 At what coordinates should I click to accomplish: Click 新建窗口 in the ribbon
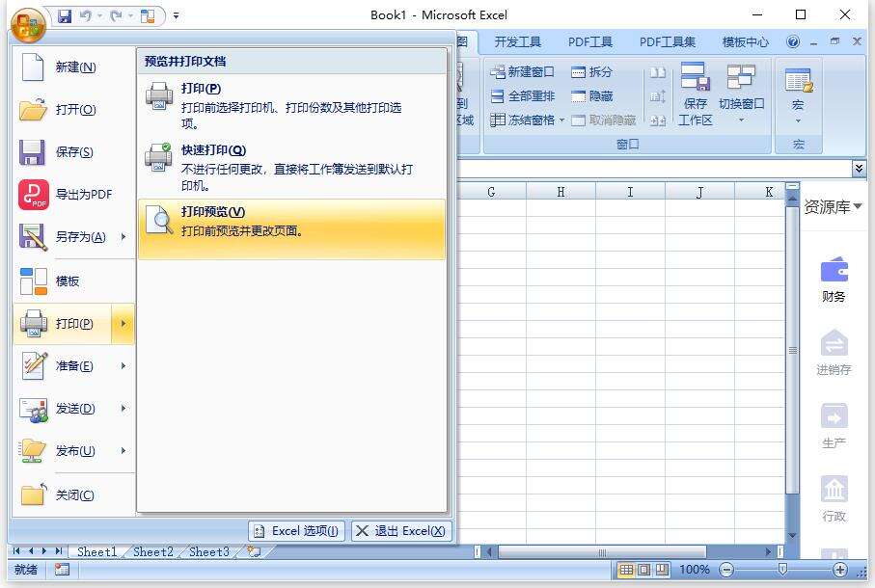pyautogui.click(x=522, y=72)
